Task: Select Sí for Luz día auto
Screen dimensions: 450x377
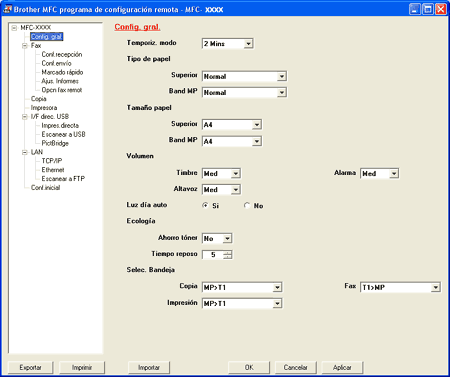Action: 205,205
